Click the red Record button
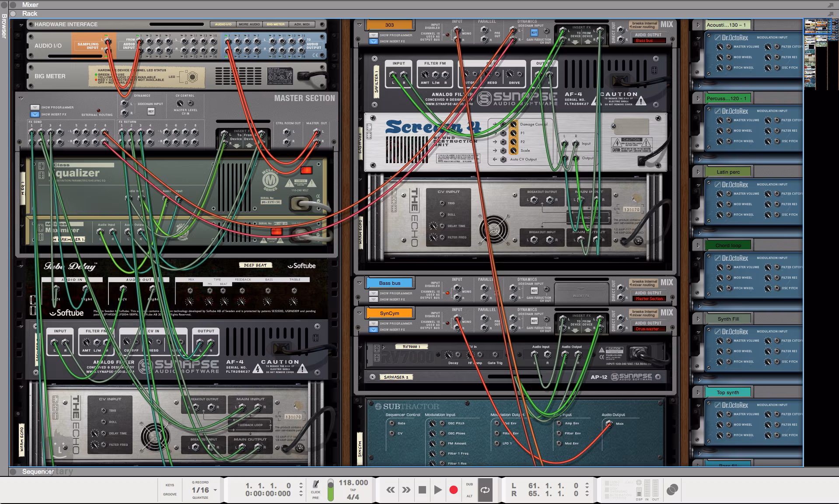 (454, 490)
